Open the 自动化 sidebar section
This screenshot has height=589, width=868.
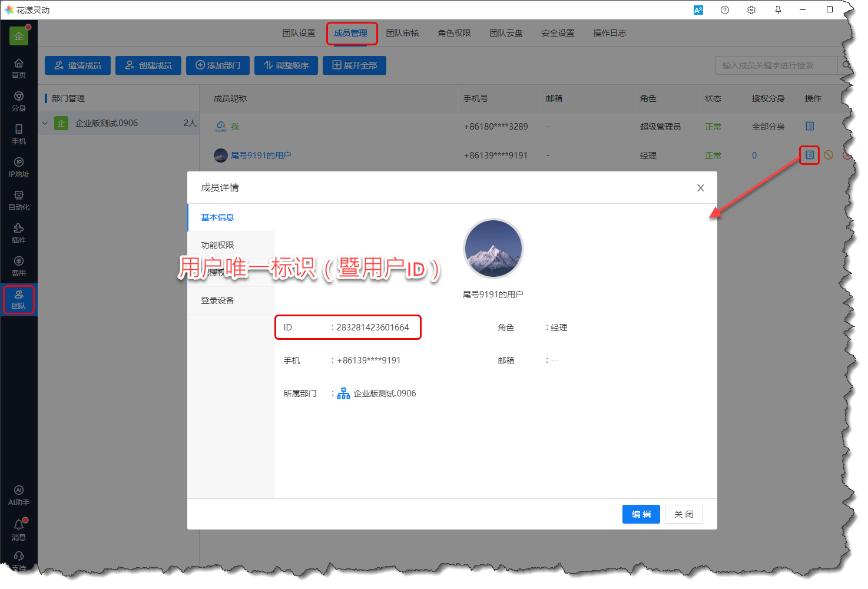pos(19,200)
